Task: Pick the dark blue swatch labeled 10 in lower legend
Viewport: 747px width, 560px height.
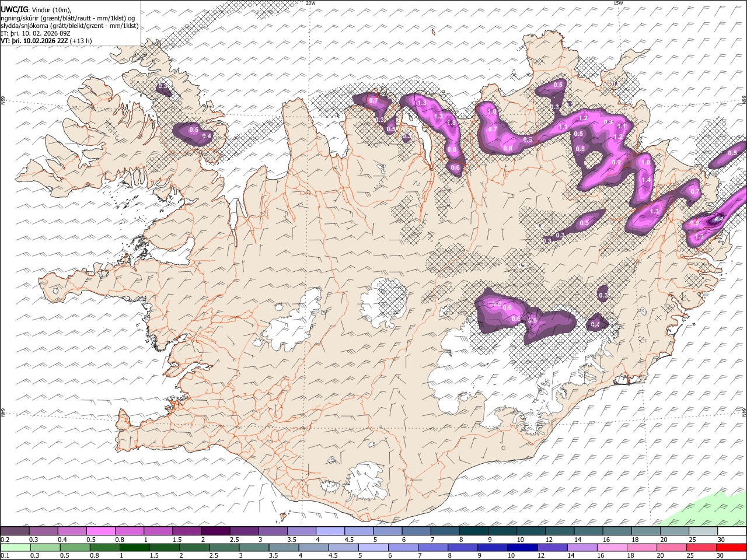Action: pyautogui.click(x=523, y=548)
